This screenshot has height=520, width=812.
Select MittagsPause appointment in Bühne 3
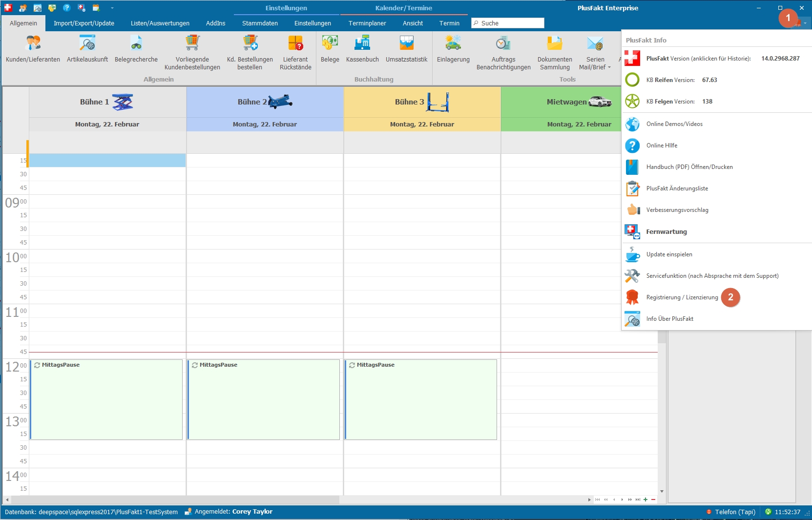point(421,399)
